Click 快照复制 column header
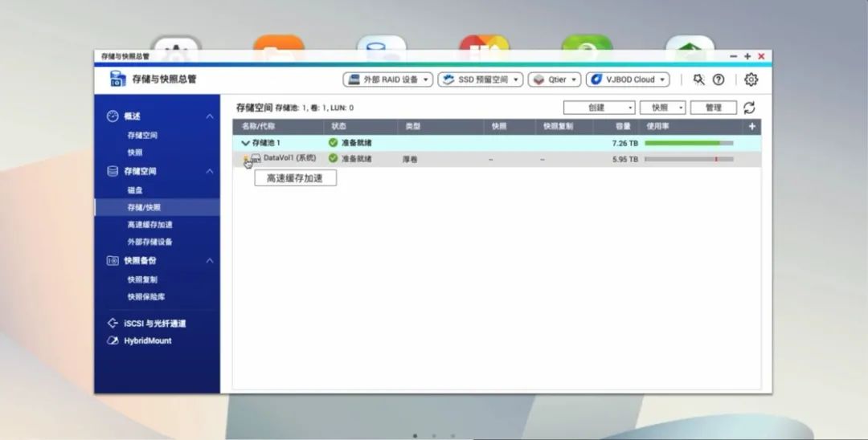868x440 pixels. (x=558, y=127)
